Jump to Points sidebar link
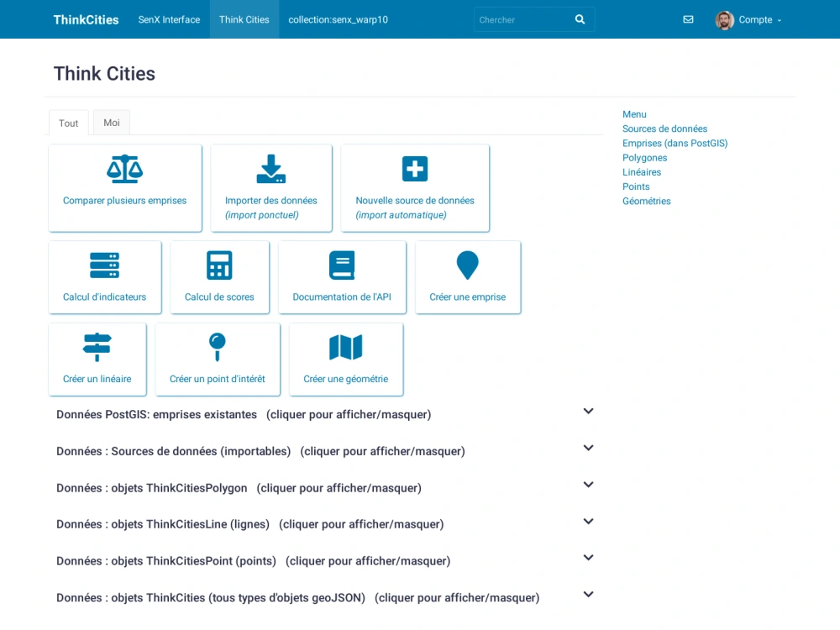This screenshot has height=630, width=840. 636,186
